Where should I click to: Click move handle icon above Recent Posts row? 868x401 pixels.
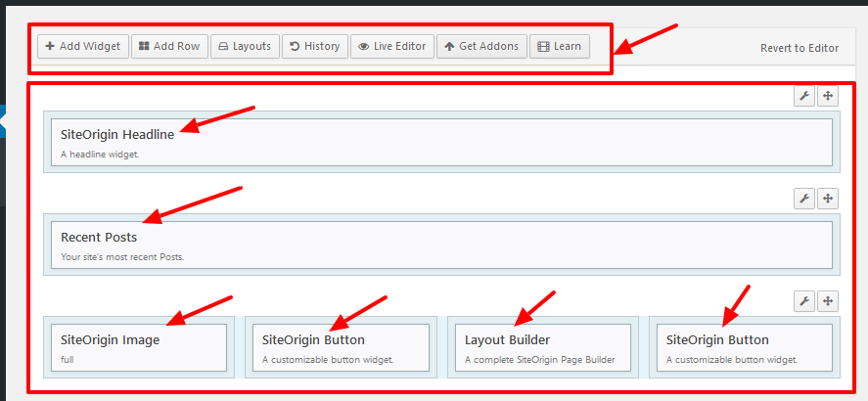828,199
